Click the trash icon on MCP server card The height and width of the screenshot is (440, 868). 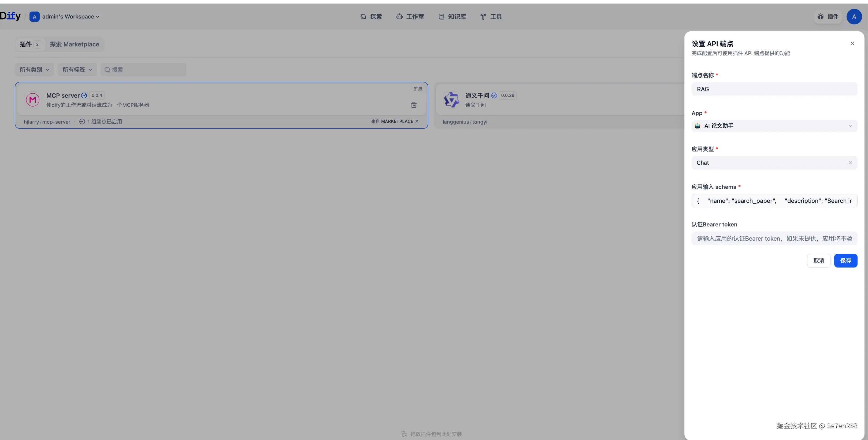tap(414, 105)
